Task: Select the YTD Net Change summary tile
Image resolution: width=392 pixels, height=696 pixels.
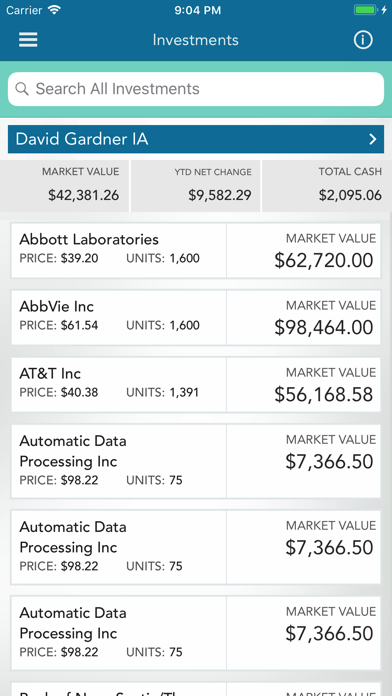Action: coord(195,186)
